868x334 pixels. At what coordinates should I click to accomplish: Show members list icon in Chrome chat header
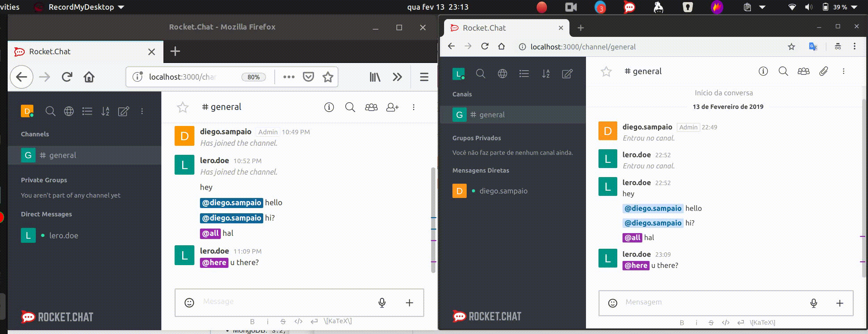pos(803,71)
